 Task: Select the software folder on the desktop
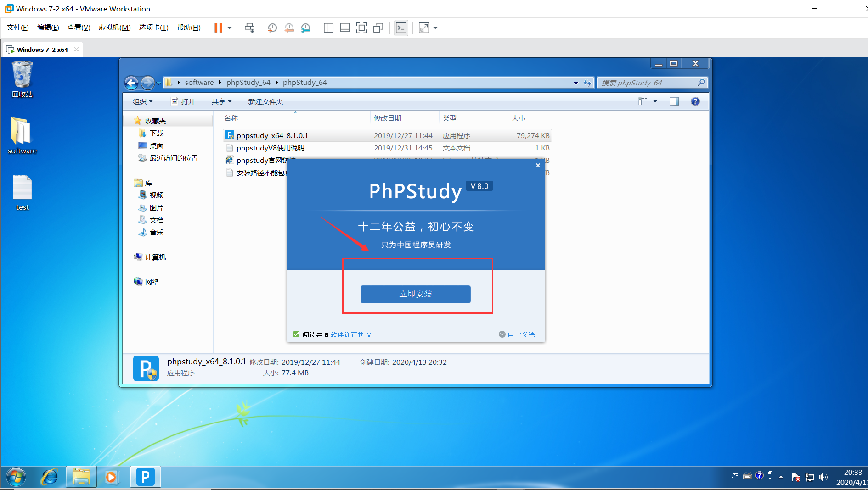pyautogui.click(x=22, y=135)
